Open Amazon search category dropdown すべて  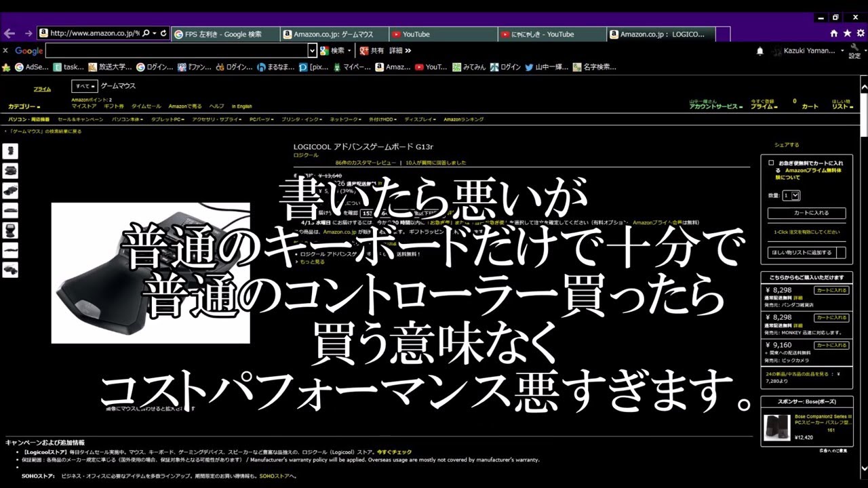point(84,86)
